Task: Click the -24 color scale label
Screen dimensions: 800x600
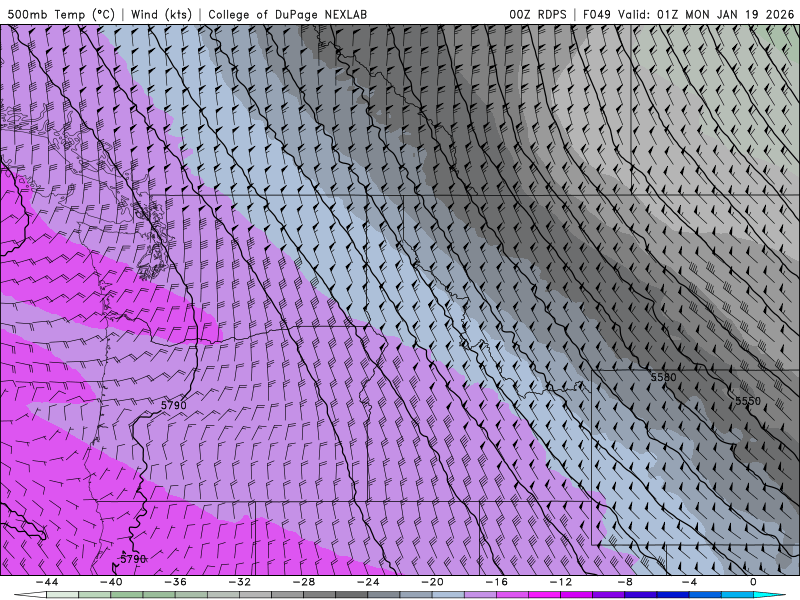Action: coord(368,582)
